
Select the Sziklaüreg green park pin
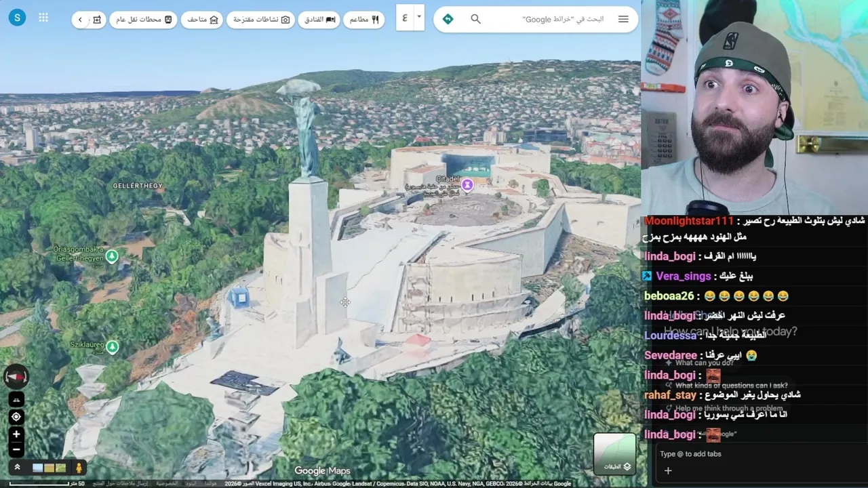coord(113,347)
